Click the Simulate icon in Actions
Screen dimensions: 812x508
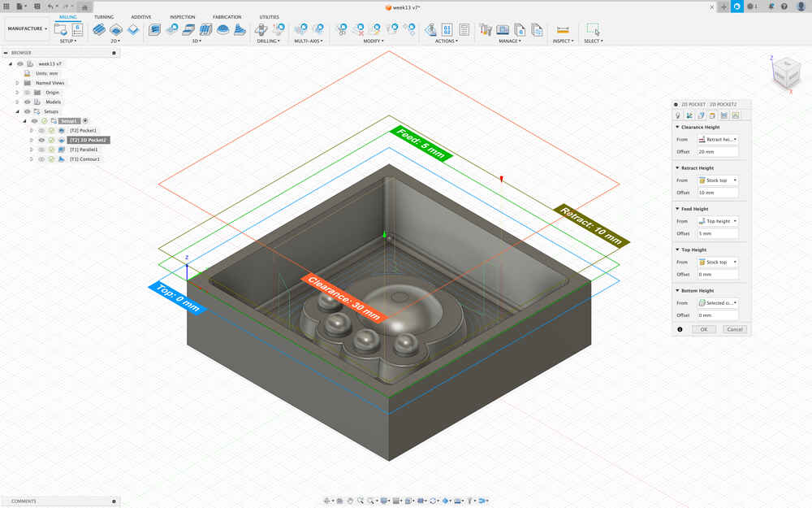tap(430, 29)
